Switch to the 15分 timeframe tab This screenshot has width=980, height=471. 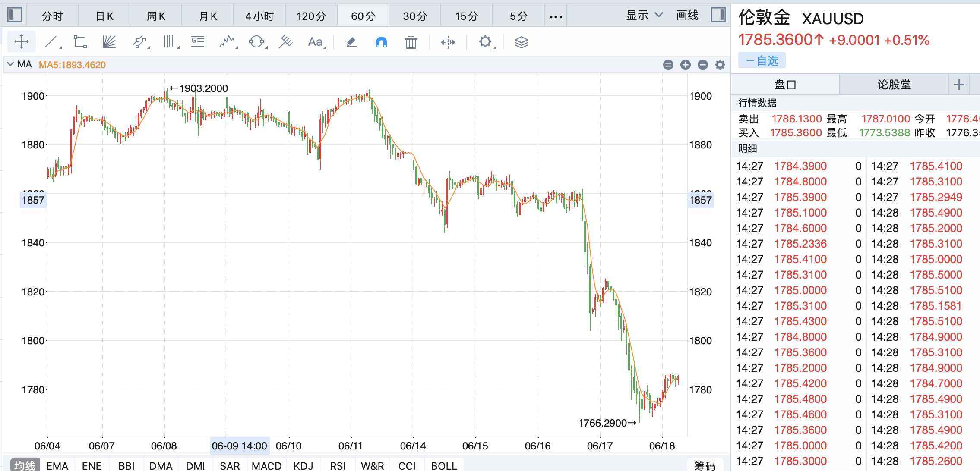[467, 16]
